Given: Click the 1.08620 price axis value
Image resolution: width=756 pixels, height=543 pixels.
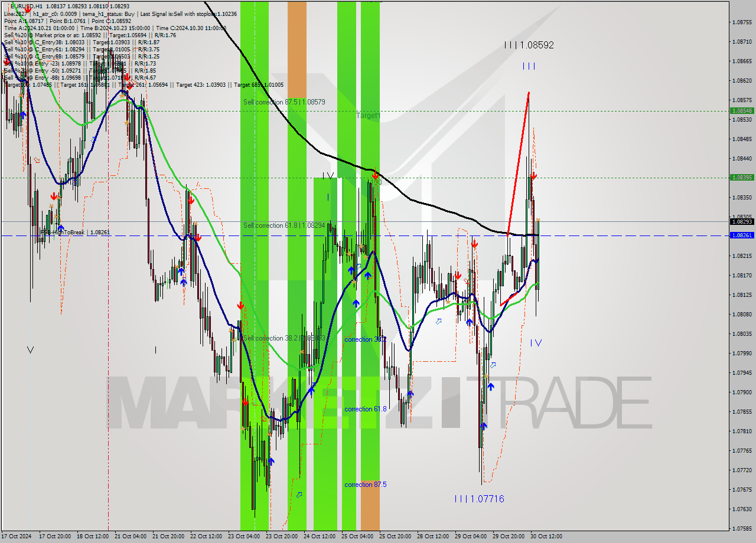Looking at the screenshot, I should point(742,81).
